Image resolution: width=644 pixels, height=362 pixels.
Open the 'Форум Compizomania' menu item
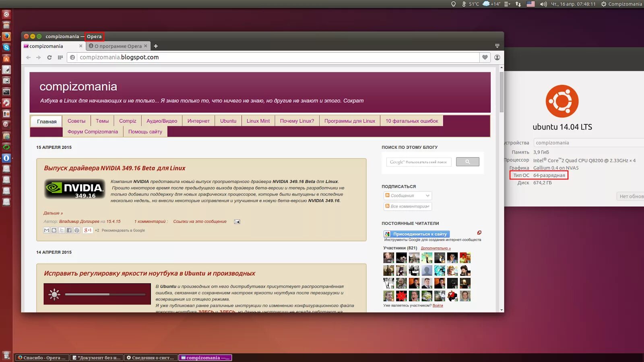point(93,132)
